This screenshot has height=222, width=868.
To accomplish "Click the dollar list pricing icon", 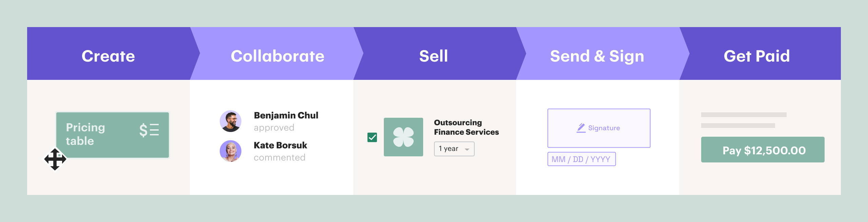I will click(149, 130).
